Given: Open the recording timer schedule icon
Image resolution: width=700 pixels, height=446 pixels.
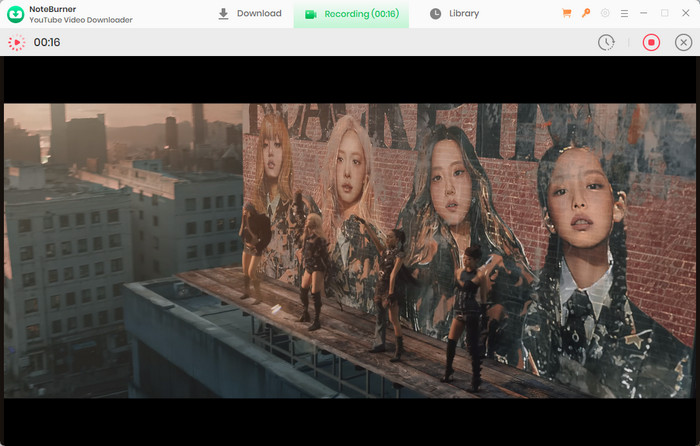Looking at the screenshot, I should [x=606, y=42].
